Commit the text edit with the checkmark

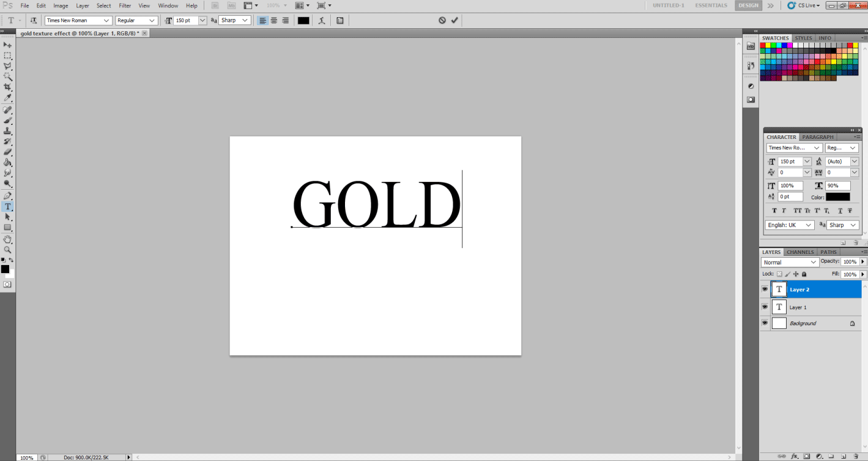click(454, 20)
